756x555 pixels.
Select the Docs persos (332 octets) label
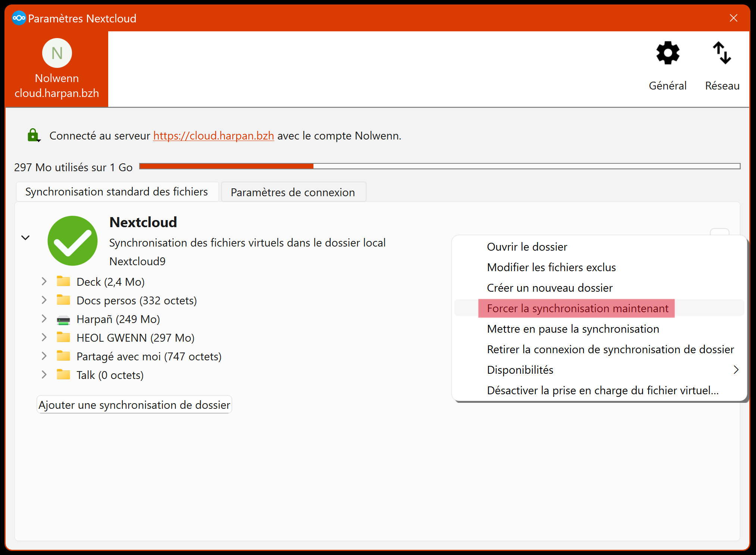pos(137,300)
